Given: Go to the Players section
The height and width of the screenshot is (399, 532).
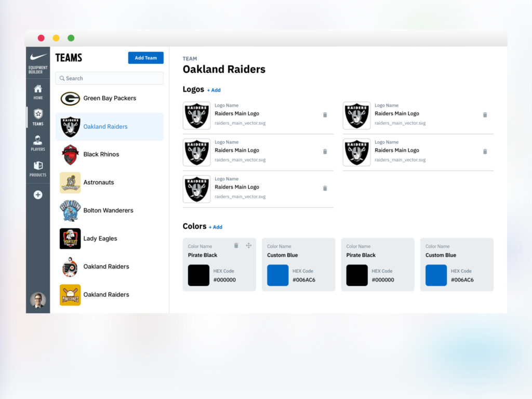Looking at the screenshot, I should [38, 143].
